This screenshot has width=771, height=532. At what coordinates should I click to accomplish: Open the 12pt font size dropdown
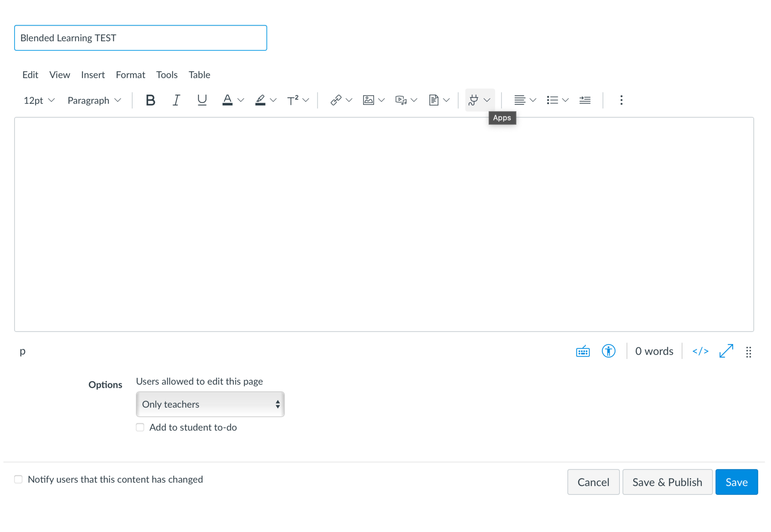coord(39,100)
